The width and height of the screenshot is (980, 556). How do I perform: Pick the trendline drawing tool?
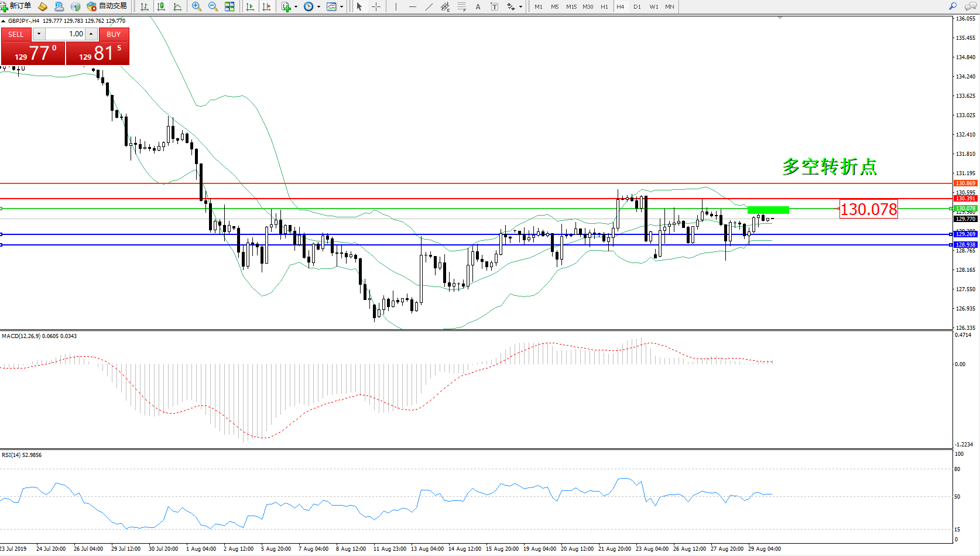click(429, 6)
